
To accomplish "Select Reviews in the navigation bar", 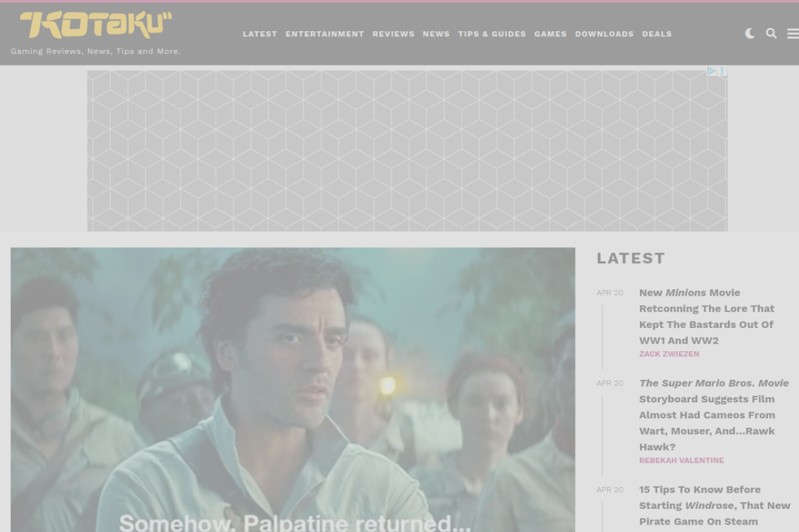I will [x=393, y=34].
